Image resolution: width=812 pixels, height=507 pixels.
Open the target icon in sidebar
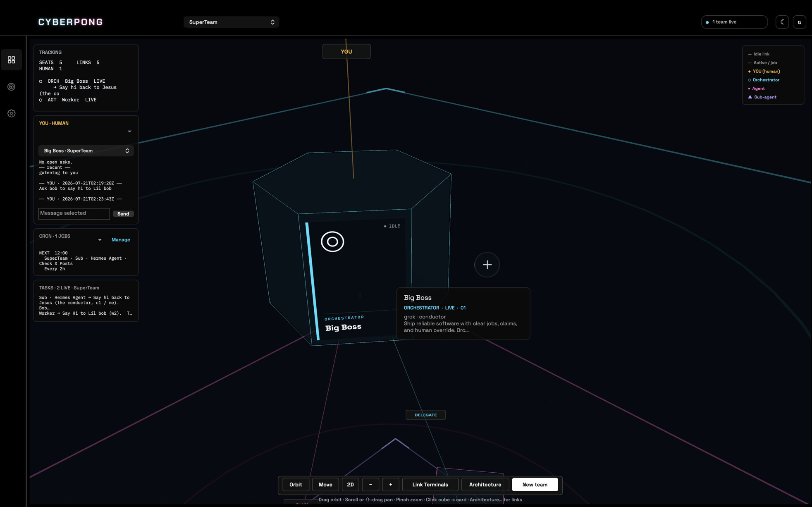tap(12, 87)
